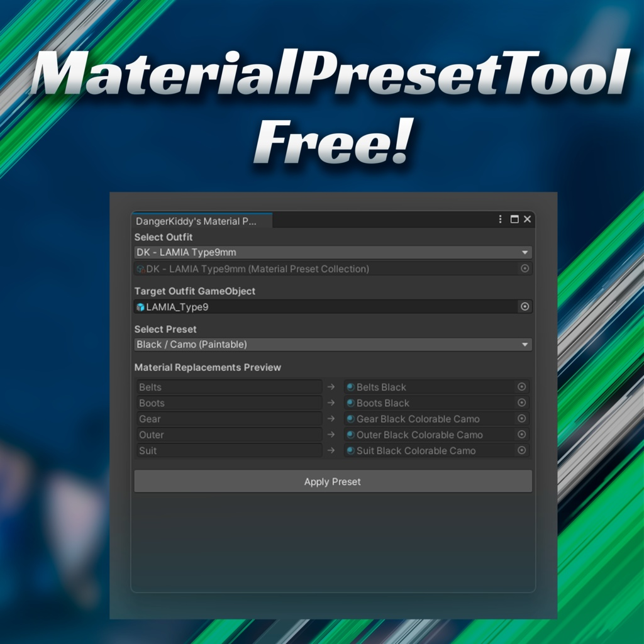644x644 pixels.
Task: Maximize the Material Preset window
Action: (x=514, y=219)
